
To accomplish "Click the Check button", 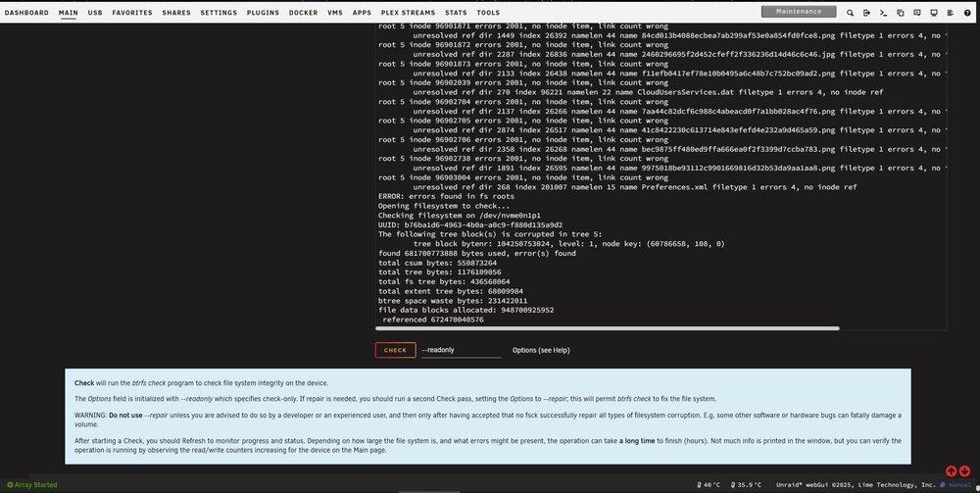I will [x=395, y=350].
